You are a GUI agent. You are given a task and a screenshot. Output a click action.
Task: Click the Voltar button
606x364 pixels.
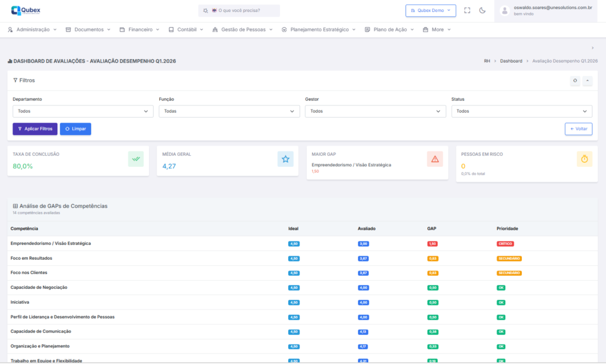578,129
